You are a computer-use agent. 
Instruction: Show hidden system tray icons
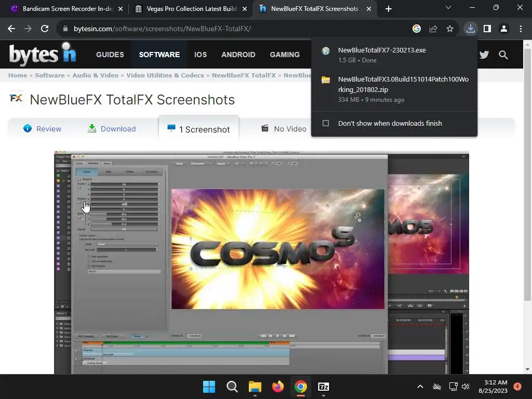[x=420, y=387]
